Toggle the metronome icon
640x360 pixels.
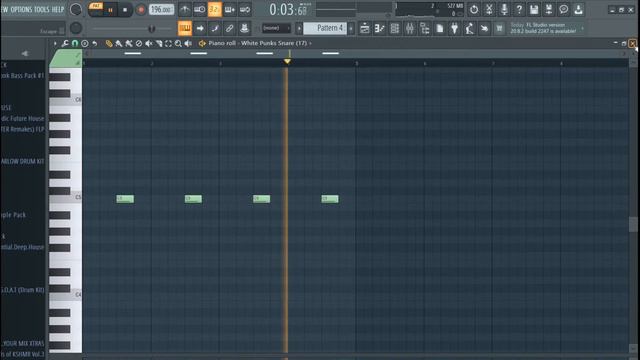(184, 9)
